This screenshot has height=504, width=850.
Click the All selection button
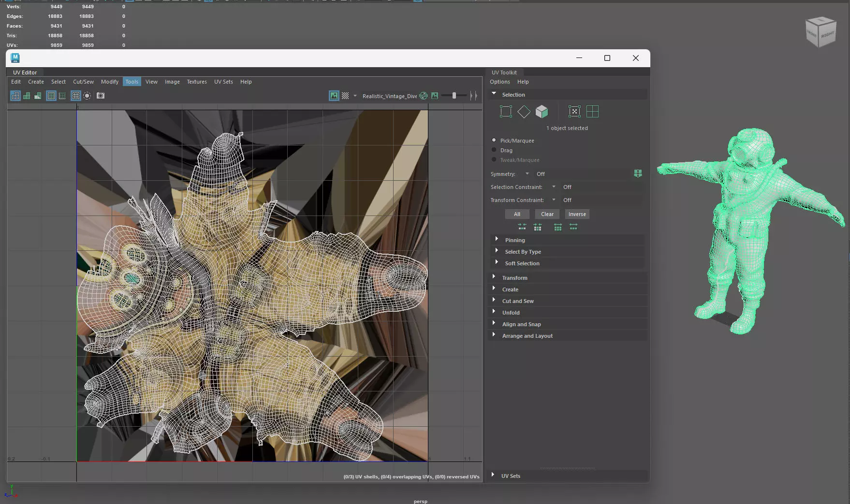coord(517,214)
